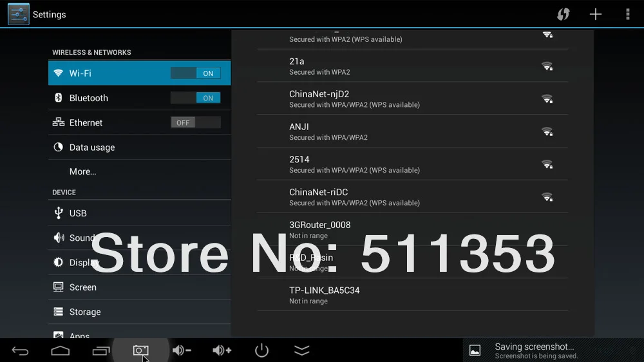Viewport: 644px width, 362px height.
Task: Take a screenshot with camera icon
Action: [140, 350]
